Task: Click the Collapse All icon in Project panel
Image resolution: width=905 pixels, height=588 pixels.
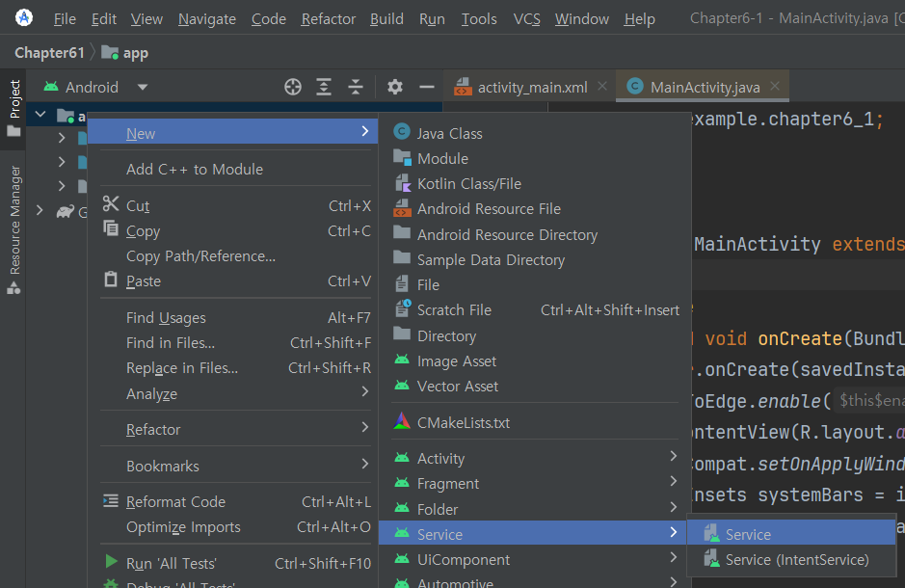Action: tap(356, 87)
